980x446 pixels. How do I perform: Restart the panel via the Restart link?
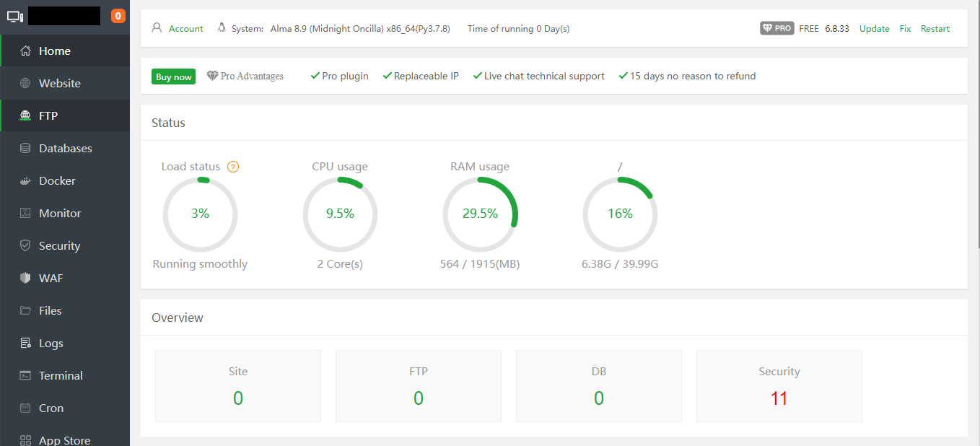935,28
